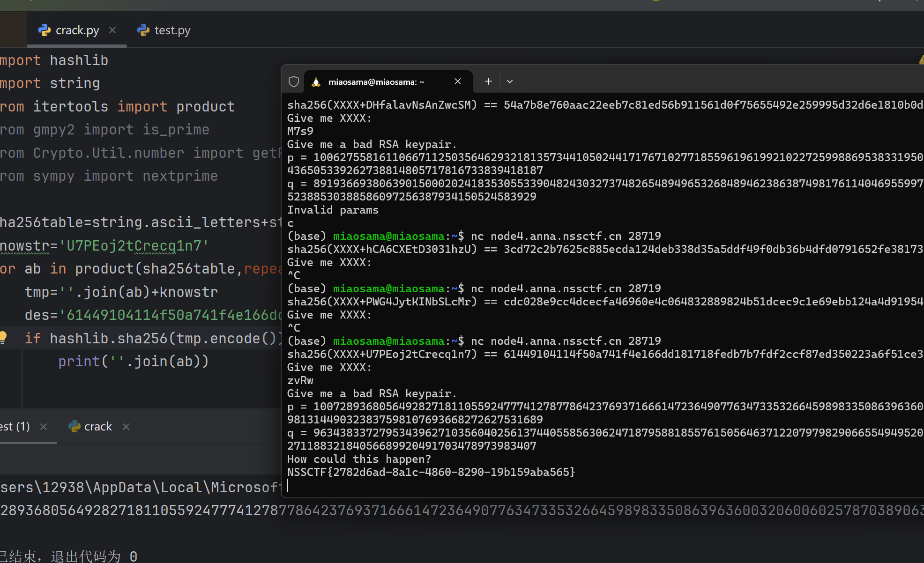
Task: Close the crack run tab
Action: click(126, 426)
